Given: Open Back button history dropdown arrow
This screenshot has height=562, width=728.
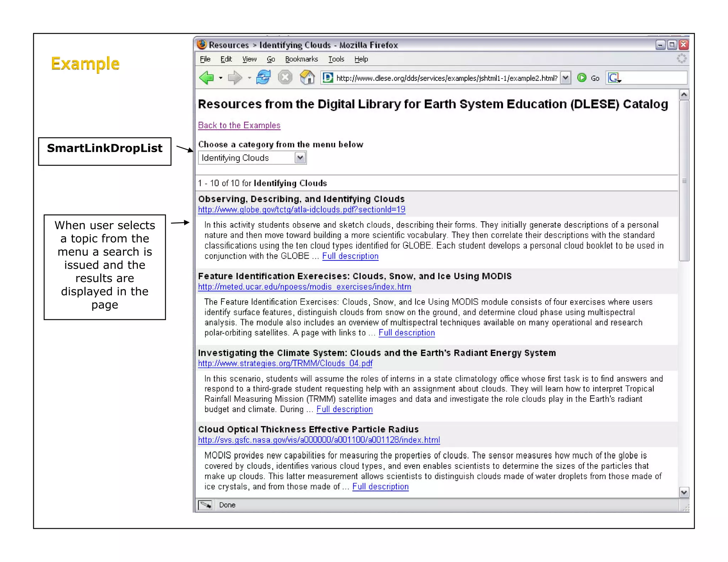Looking at the screenshot, I should click(x=221, y=78).
